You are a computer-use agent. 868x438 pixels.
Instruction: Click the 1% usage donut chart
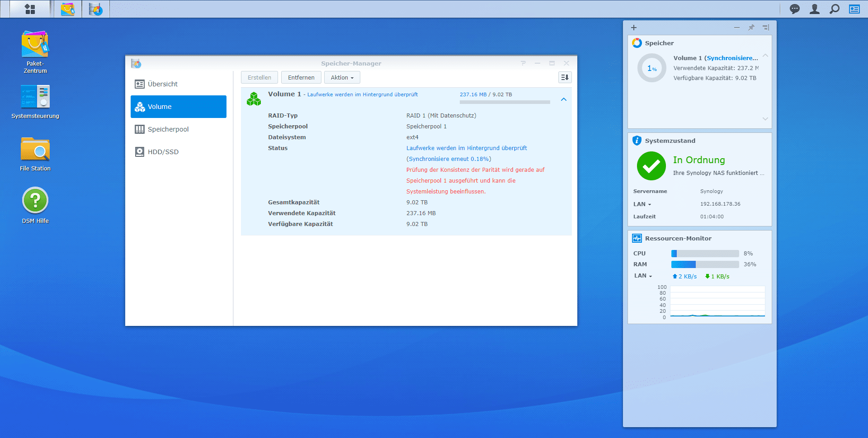[x=652, y=68]
